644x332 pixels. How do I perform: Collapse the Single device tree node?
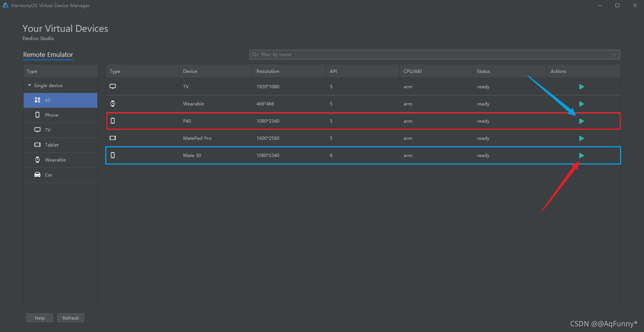(30, 86)
